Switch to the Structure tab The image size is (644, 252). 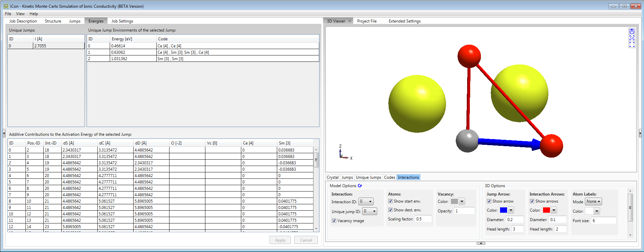click(x=53, y=21)
